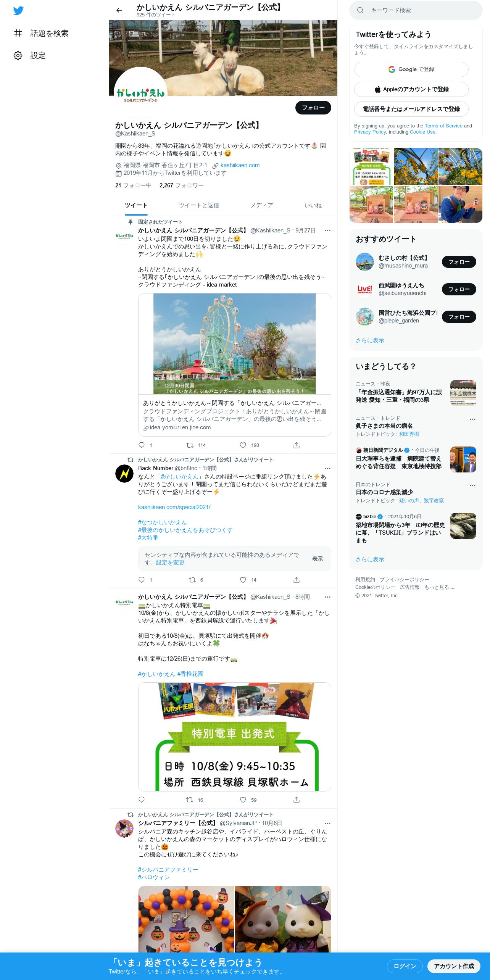Viewport: 490px width, 980px height.
Task: Open the Terms of Service link
Action: (x=443, y=126)
